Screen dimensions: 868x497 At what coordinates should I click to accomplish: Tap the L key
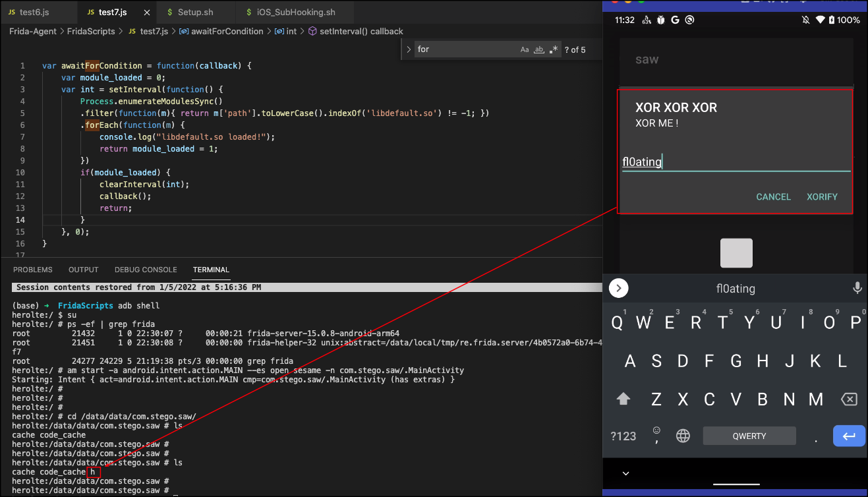(x=842, y=361)
